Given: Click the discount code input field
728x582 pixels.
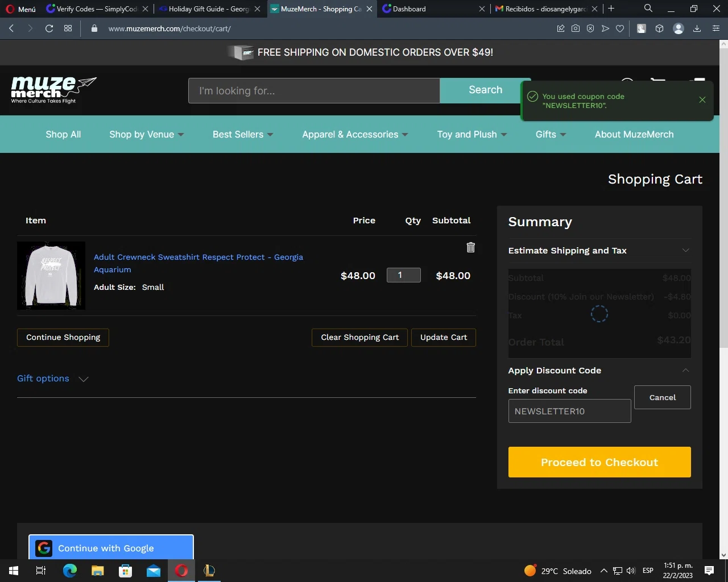Looking at the screenshot, I should point(569,411).
